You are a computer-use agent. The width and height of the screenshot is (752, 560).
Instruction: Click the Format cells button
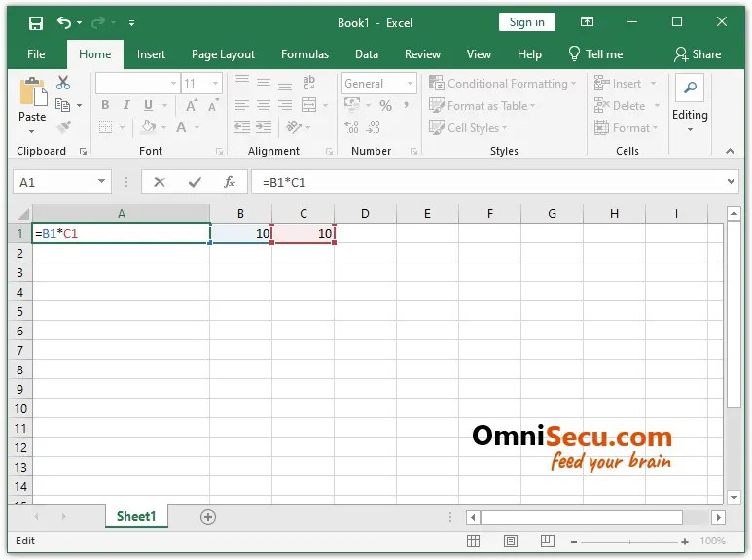(626, 128)
